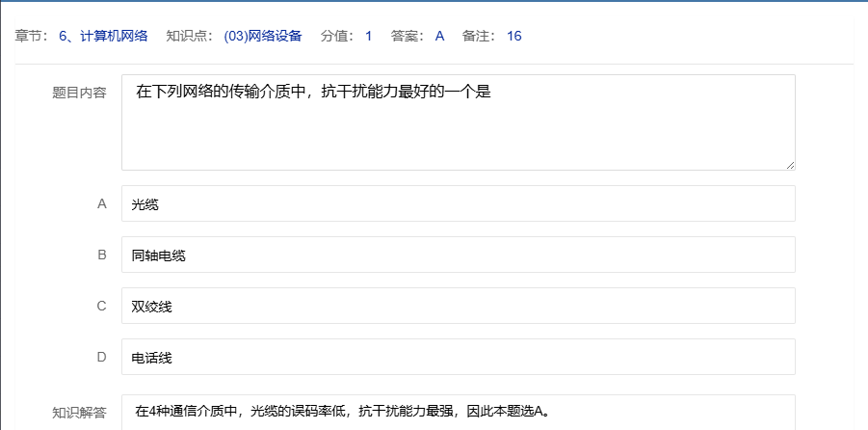Click the "B" option label
The image size is (868, 430).
click(101, 255)
